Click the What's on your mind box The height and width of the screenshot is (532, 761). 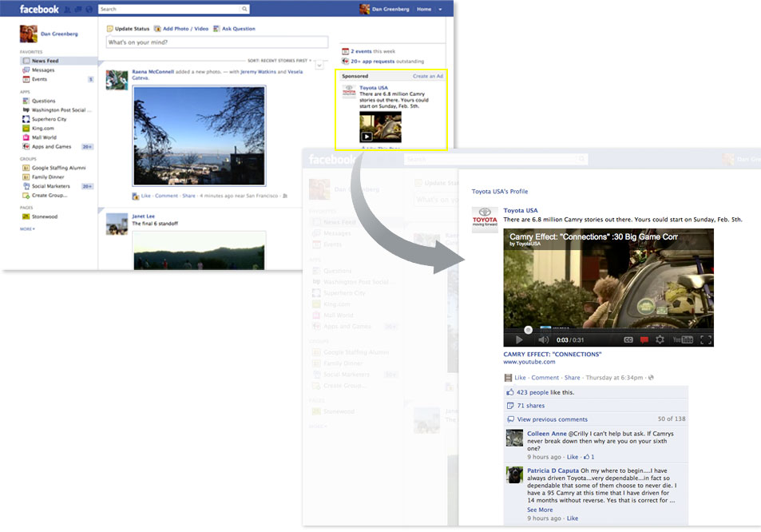tap(216, 42)
